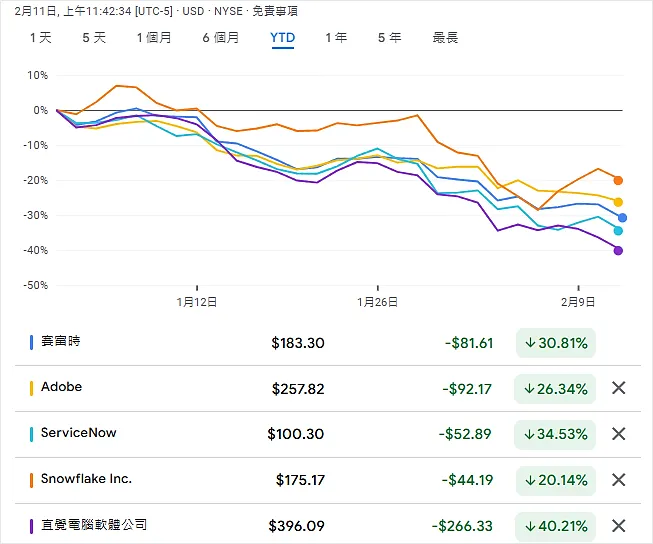The width and height of the screenshot is (653, 544).
Task: Click the yellow color bar beside Adobe
Action: click(x=31, y=388)
